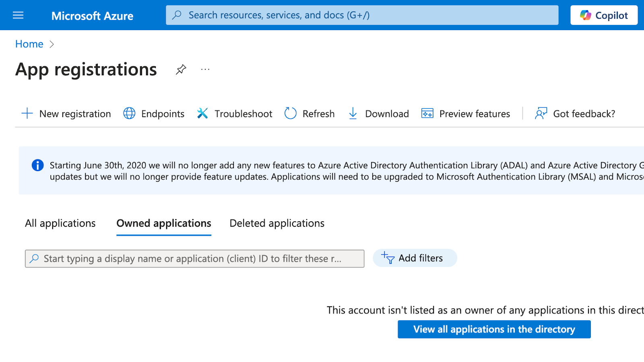The width and height of the screenshot is (644, 362).
Task: Click the filter by display name field
Action: [195, 259]
